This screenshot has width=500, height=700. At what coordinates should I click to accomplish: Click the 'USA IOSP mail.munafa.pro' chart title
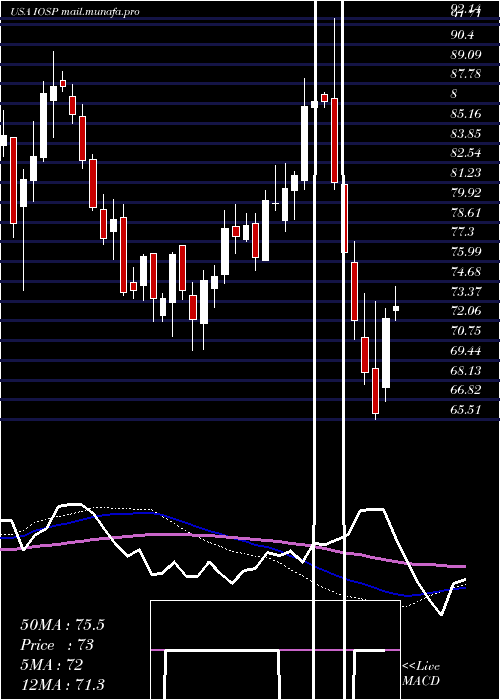(x=75, y=12)
